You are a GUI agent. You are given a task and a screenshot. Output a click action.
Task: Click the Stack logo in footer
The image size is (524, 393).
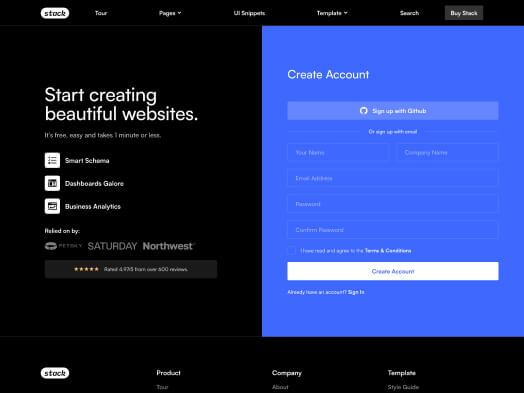tap(55, 373)
